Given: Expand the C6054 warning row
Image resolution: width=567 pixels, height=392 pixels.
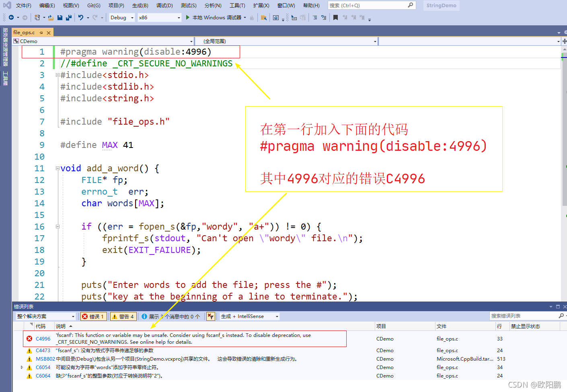Looking at the screenshot, I should (22, 367).
